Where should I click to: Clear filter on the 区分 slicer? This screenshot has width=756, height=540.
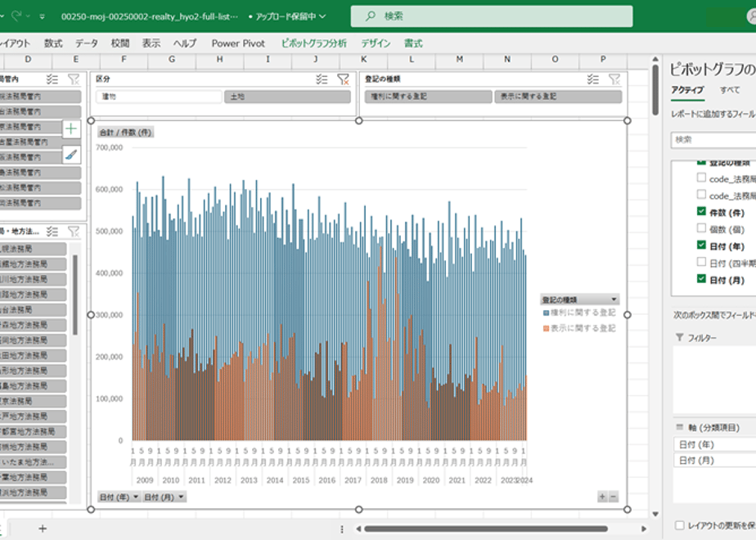(343, 79)
